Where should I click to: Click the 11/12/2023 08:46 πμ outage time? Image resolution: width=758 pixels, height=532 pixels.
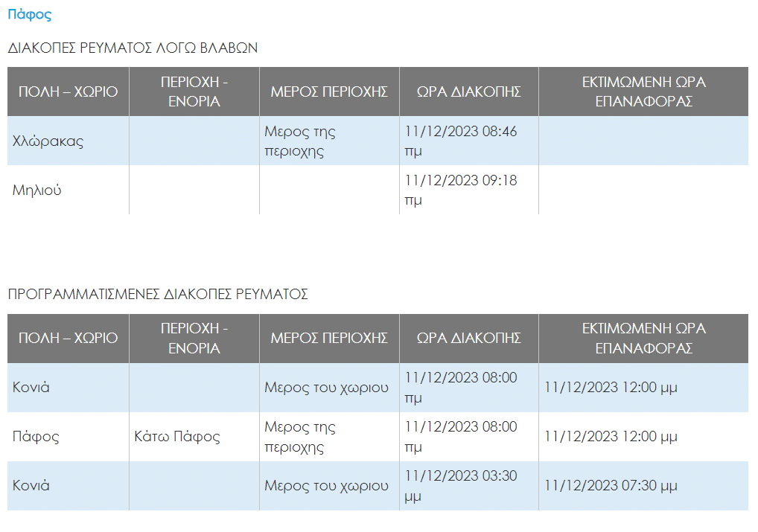pos(460,141)
